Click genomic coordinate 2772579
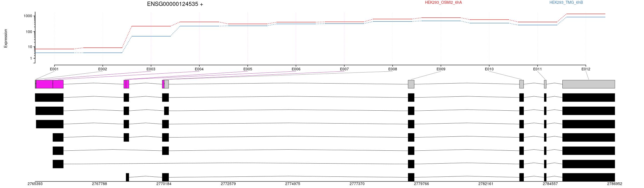 (228, 184)
